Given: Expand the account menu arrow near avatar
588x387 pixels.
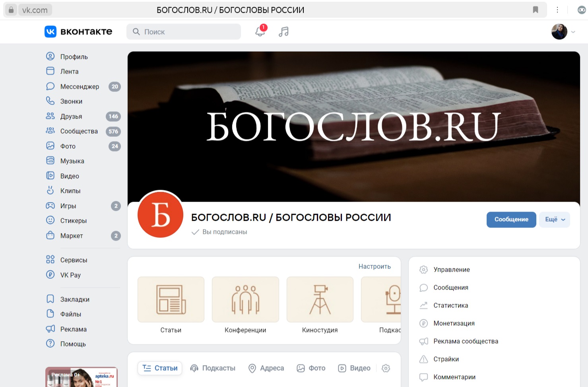Looking at the screenshot, I should (x=573, y=32).
